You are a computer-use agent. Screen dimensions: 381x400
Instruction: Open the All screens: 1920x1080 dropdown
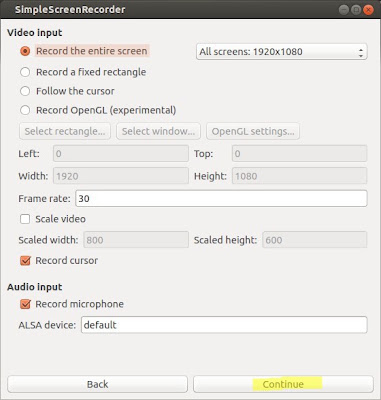pos(282,52)
